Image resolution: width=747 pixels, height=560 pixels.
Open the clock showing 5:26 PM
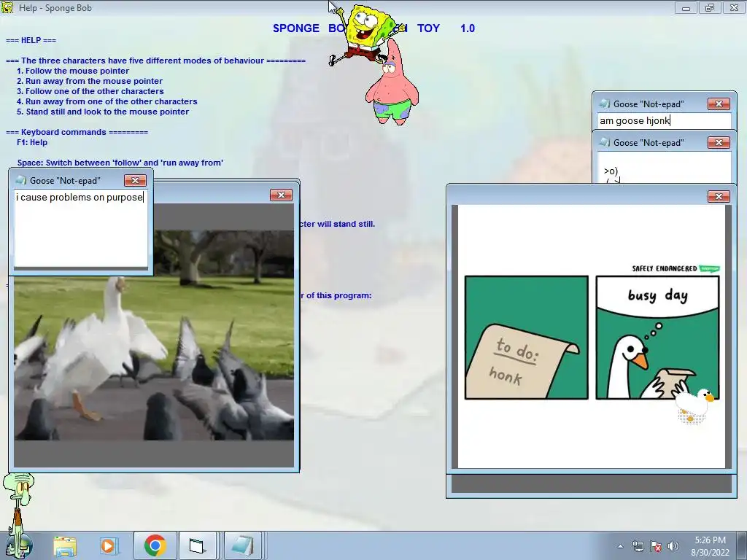710,540
